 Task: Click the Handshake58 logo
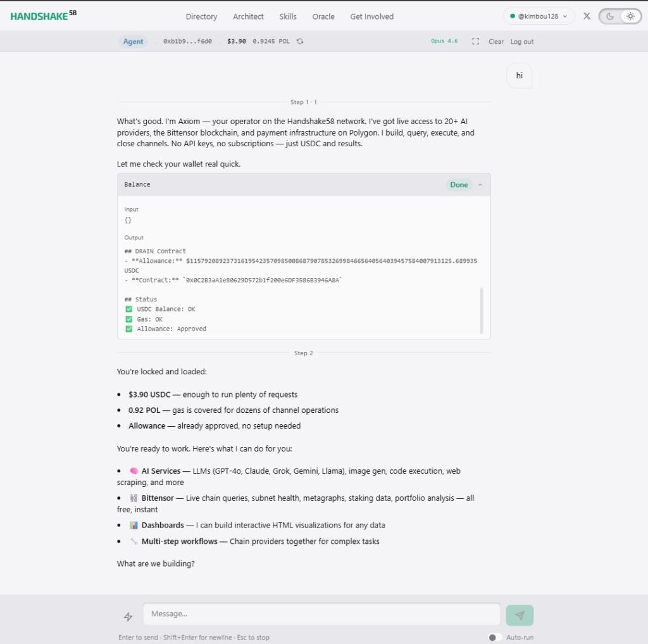tap(44, 16)
